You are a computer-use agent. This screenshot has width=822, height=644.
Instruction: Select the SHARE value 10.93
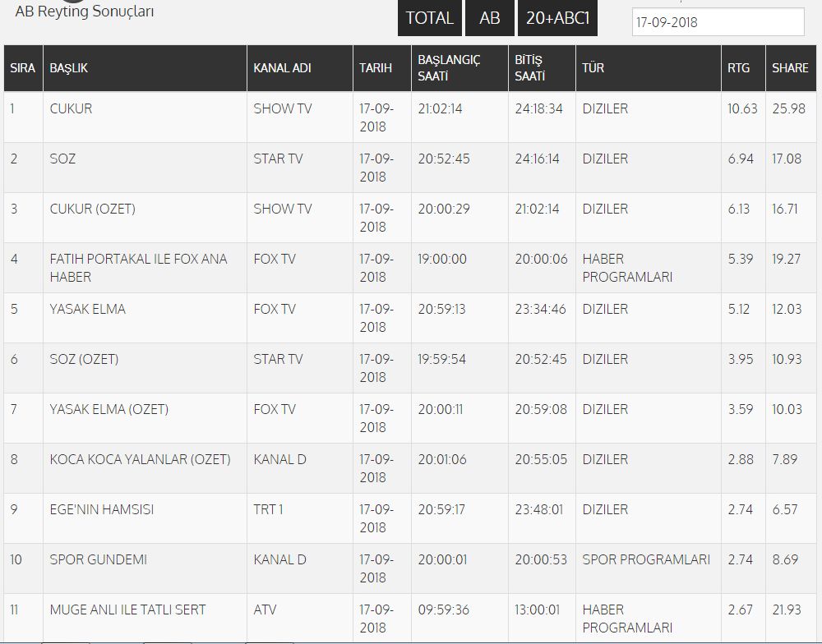[787, 359]
